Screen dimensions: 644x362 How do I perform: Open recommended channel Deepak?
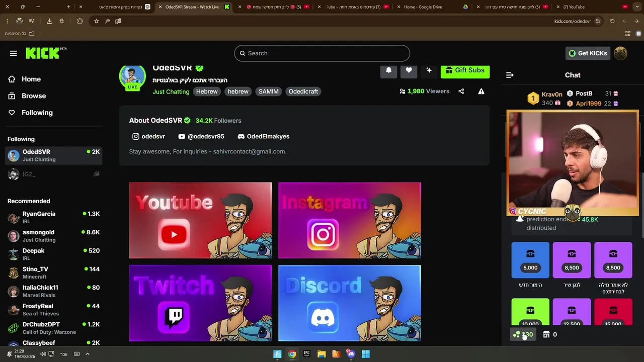(x=54, y=254)
